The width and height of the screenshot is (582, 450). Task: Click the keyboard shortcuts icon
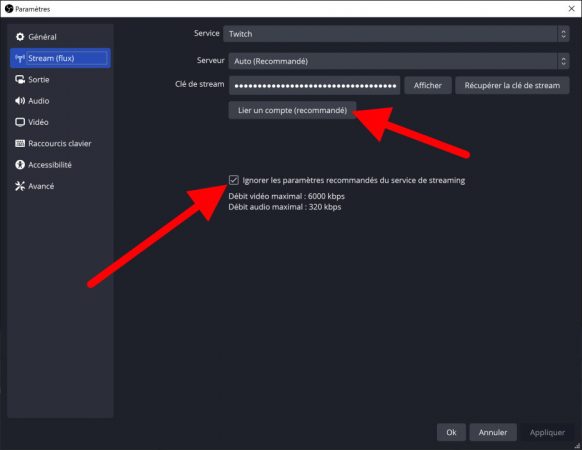(x=20, y=143)
